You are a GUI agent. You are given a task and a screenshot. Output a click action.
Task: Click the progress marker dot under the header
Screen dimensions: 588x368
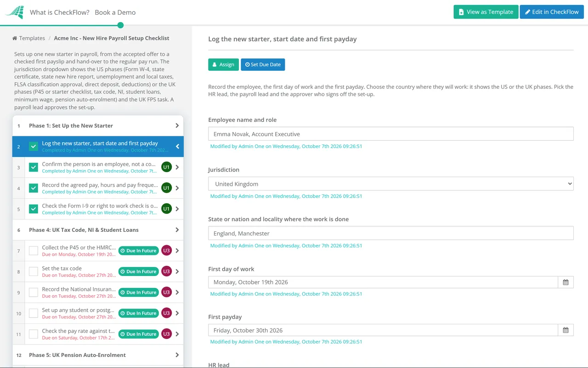click(120, 25)
